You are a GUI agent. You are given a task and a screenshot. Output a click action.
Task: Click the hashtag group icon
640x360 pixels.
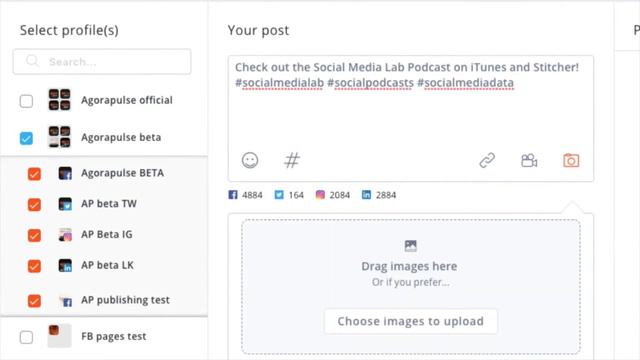[x=292, y=160]
